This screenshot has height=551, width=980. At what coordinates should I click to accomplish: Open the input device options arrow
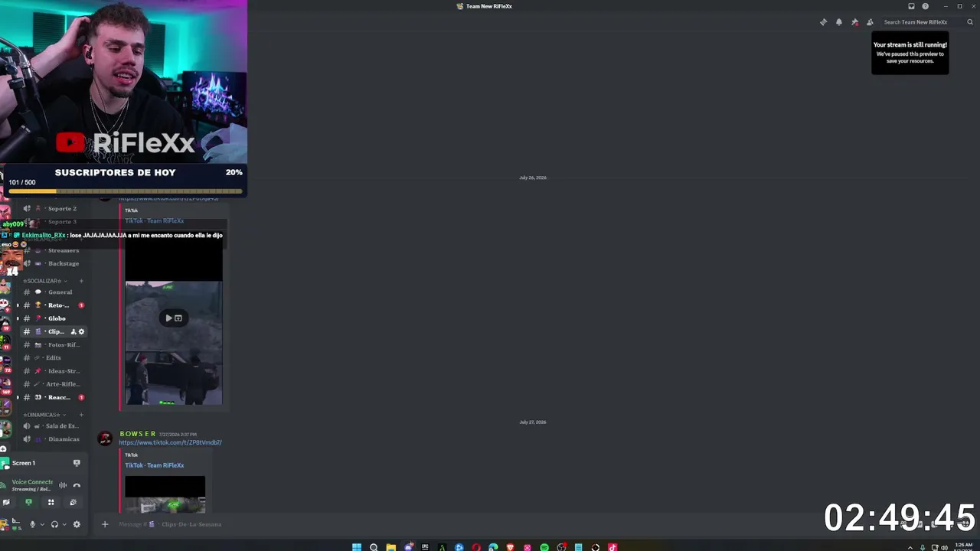pos(41,524)
